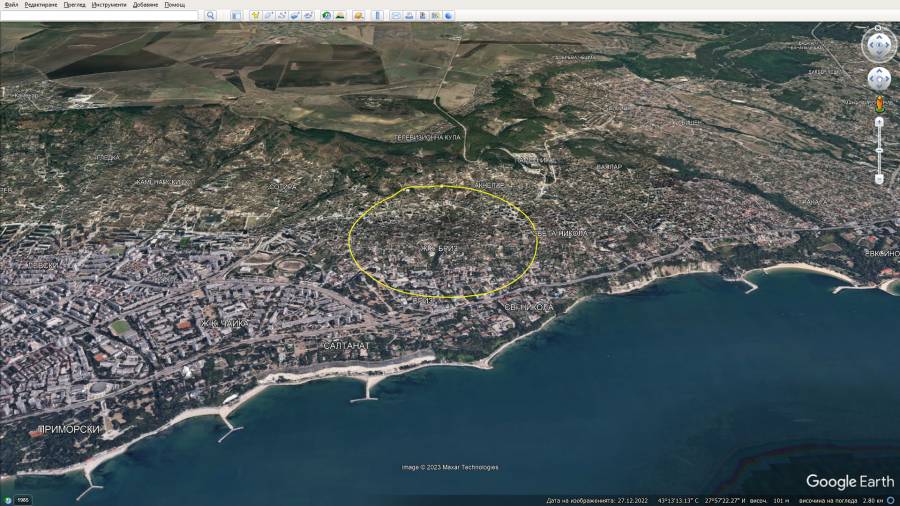900x506 pixels.
Task: Toggle the sidebar visibility button
Action: click(236, 16)
